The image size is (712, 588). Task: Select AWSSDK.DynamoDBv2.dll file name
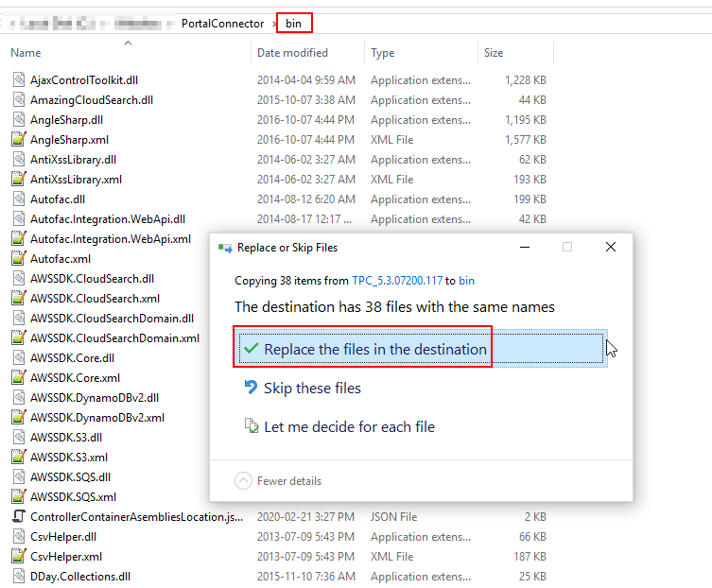pos(95,398)
